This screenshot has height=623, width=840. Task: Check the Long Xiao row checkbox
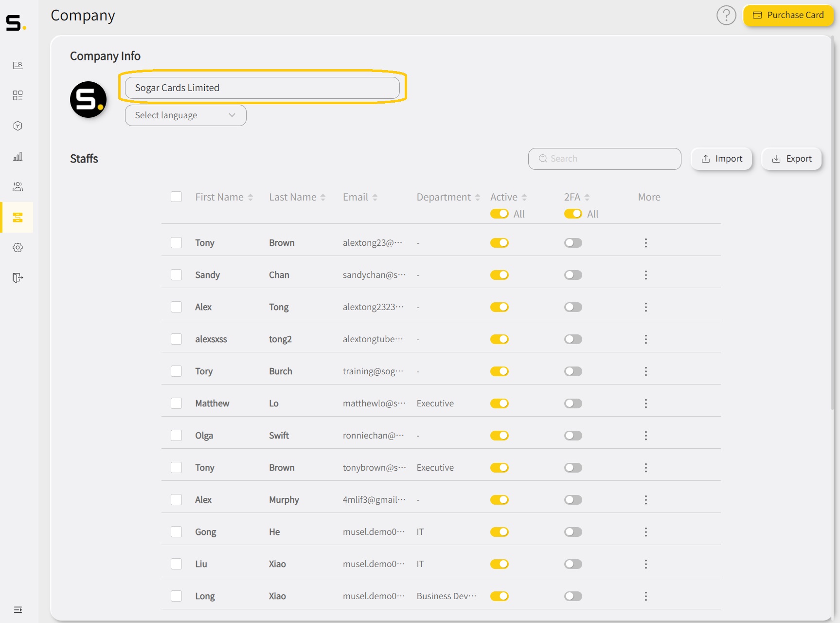click(x=177, y=596)
